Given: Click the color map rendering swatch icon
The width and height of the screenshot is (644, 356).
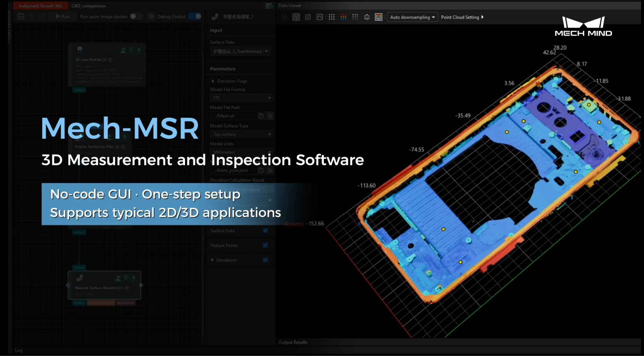Looking at the screenshot, I should (378, 17).
